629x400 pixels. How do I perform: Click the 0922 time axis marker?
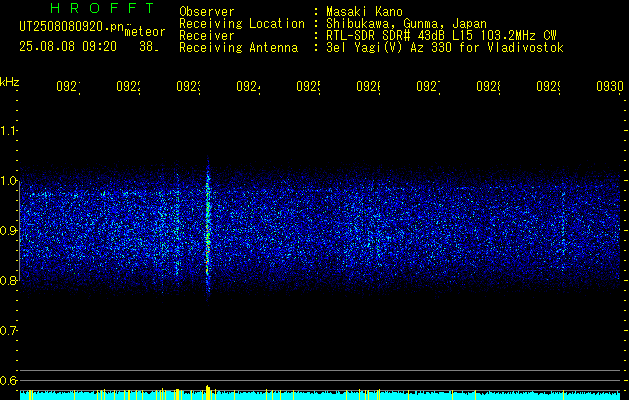(x=128, y=87)
